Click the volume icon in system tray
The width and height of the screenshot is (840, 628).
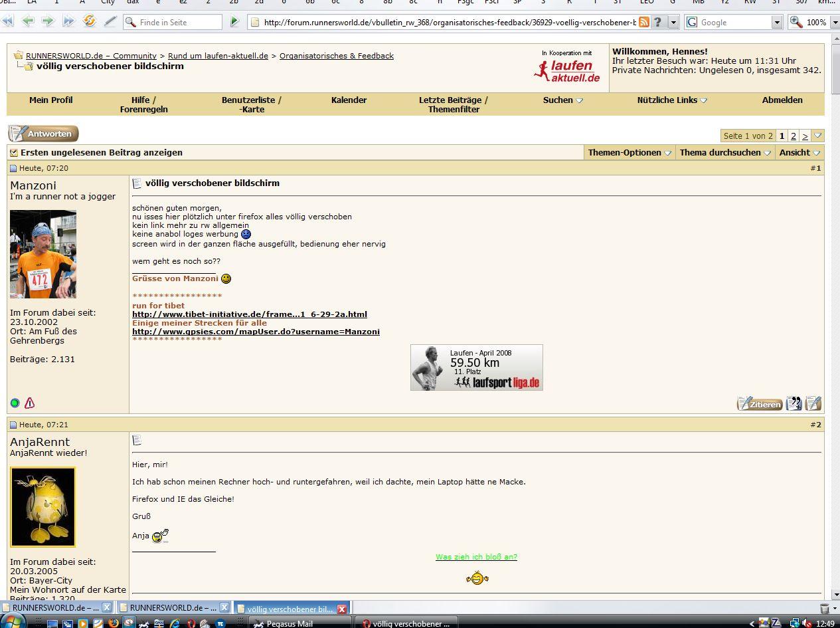point(806,623)
